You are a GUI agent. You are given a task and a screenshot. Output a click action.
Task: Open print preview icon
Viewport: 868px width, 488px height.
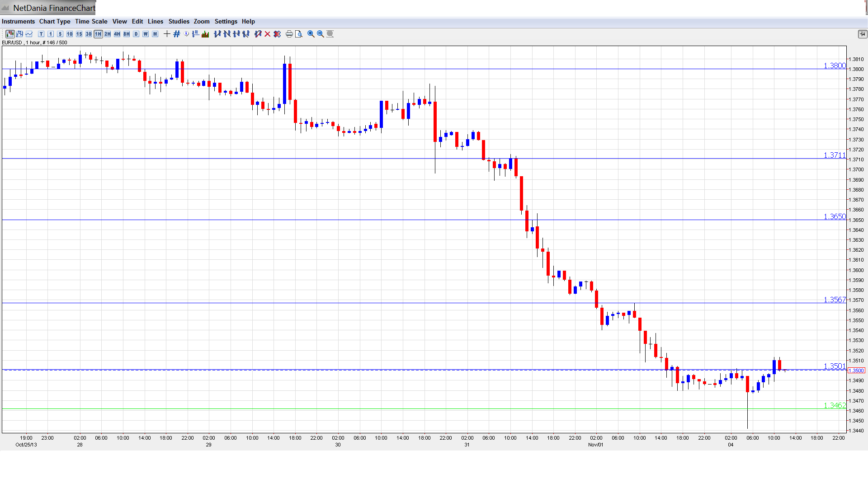(x=299, y=34)
